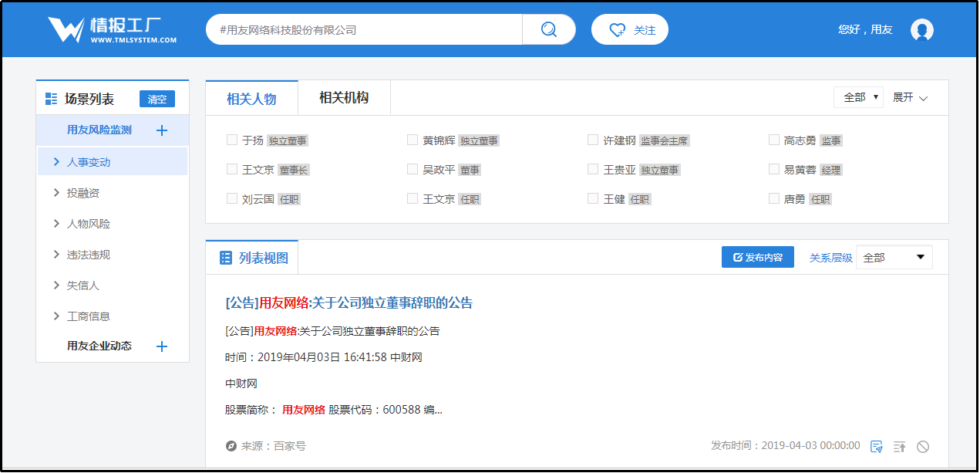Switch to the 相关机构 tab
This screenshot has width=980, height=473.
tap(344, 98)
